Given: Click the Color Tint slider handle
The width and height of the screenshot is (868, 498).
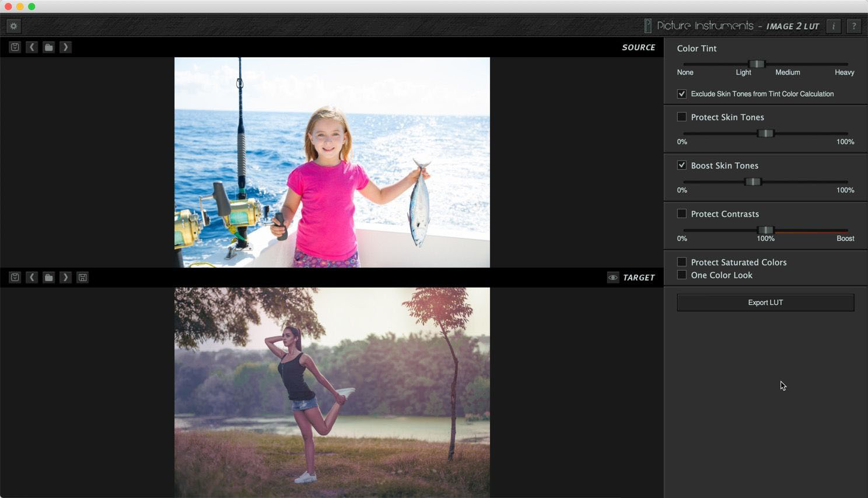Looking at the screenshot, I should coord(757,64).
